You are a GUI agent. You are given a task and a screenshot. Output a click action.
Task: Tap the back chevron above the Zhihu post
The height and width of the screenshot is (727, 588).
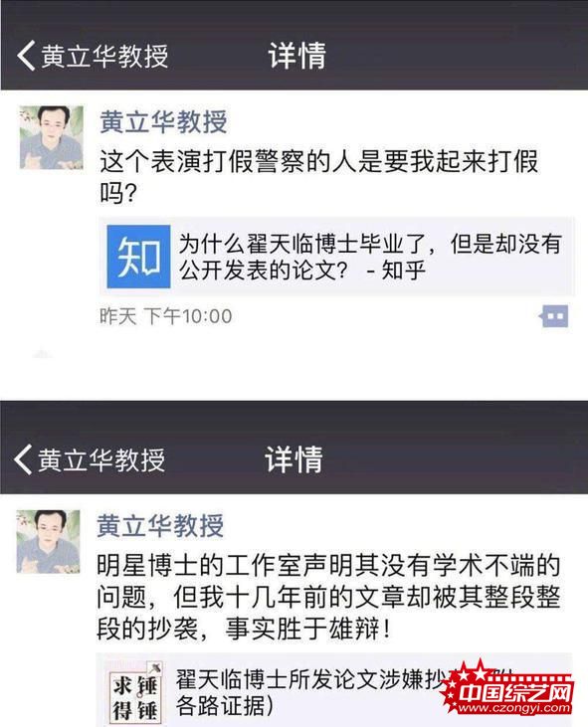click(x=26, y=56)
